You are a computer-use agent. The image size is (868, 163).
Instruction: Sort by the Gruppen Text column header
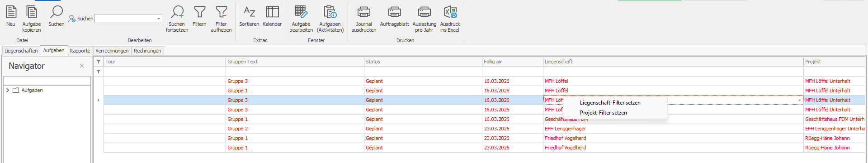tap(295, 62)
